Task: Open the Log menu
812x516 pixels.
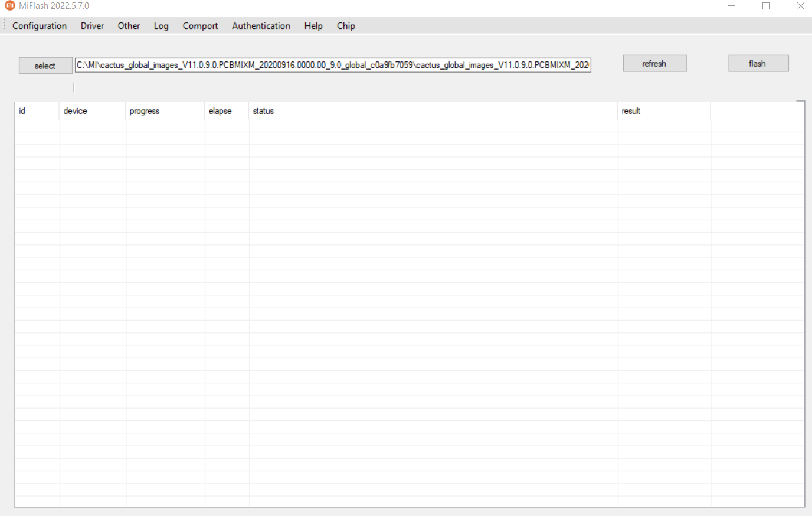Action: tap(161, 26)
